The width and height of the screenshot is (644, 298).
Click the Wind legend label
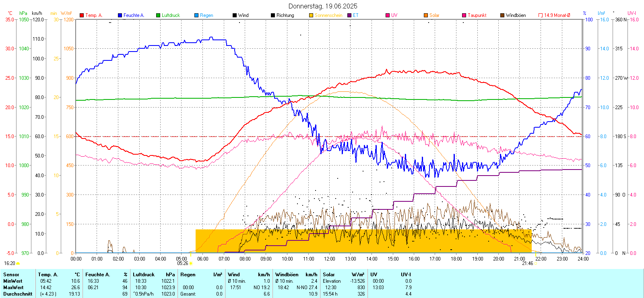click(243, 15)
